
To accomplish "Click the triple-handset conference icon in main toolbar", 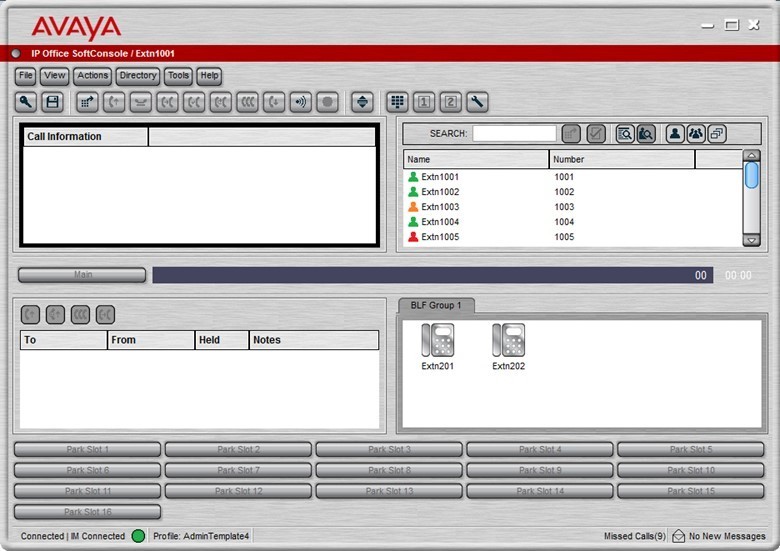I will coord(247,102).
